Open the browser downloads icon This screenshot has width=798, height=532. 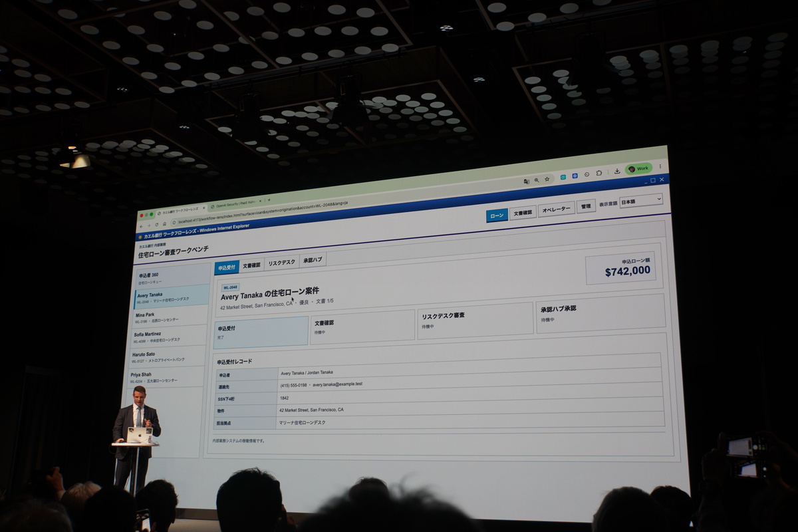point(617,171)
